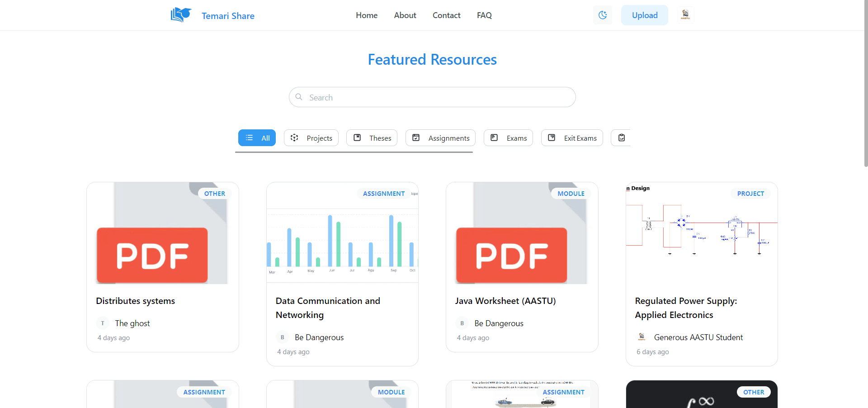This screenshot has width=868, height=408.
Task: Select the Theses filter tab
Action: [372, 138]
